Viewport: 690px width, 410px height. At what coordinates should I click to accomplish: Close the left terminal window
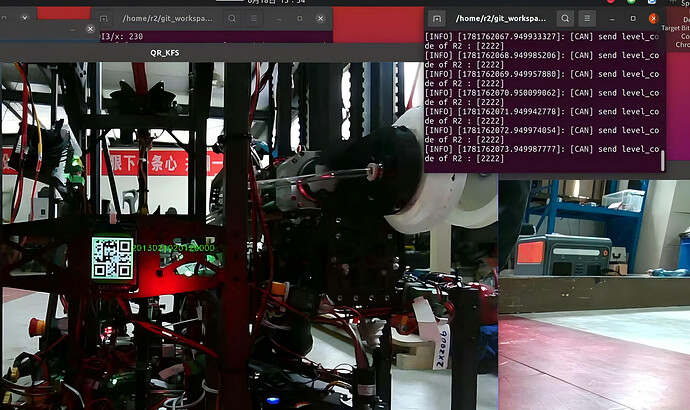(x=320, y=18)
